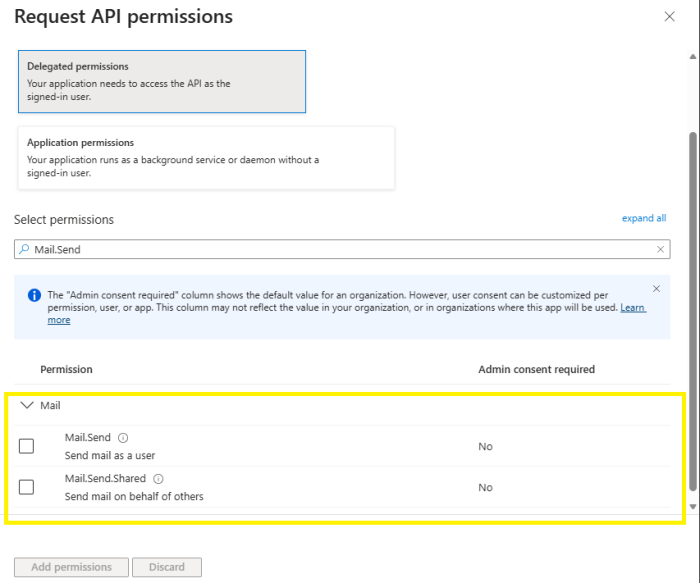Clear the Mail.Send search text
The height and width of the screenshot is (583, 700).
tap(660, 249)
